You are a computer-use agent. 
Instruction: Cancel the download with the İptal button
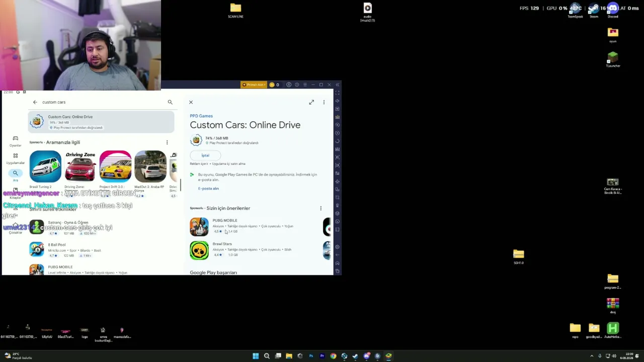(205, 155)
